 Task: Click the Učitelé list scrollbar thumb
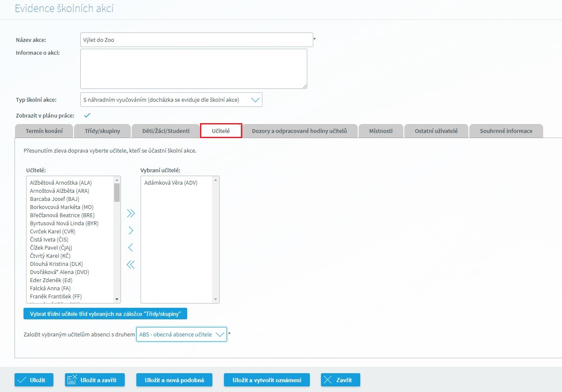tap(117, 192)
